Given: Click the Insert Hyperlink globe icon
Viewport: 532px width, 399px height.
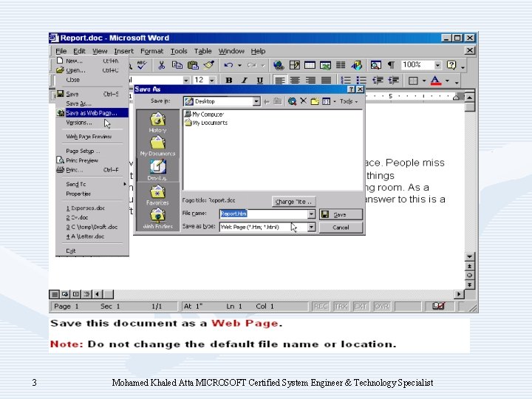Looking at the screenshot, I should 279,65.
